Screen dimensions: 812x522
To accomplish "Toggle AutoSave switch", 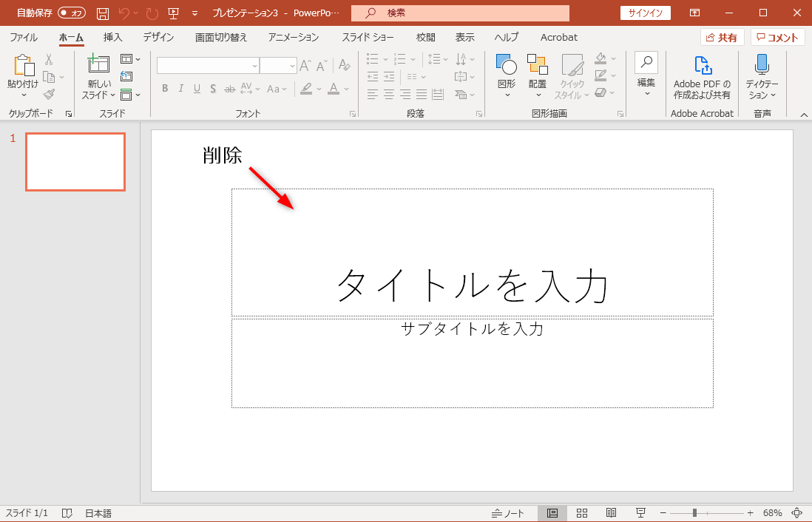I will [x=72, y=13].
